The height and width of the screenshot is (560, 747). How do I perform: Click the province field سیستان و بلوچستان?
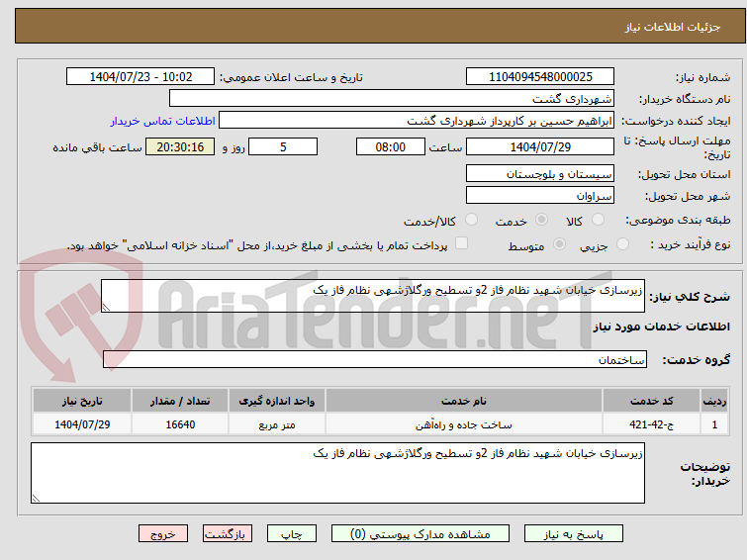pos(540,174)
